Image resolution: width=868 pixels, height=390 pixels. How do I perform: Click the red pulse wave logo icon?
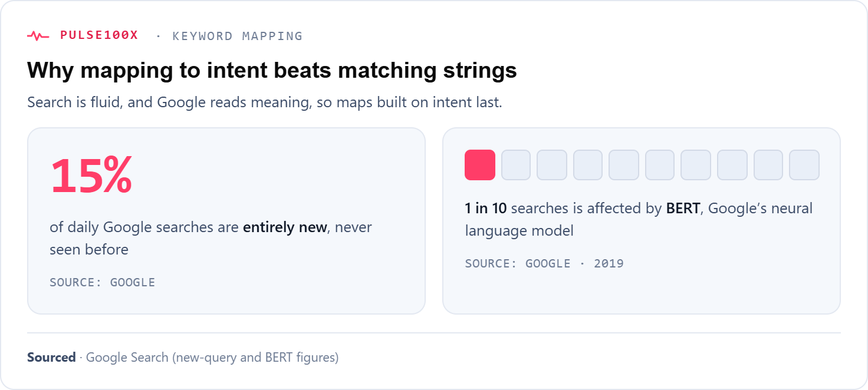click(x=38, y=36)
